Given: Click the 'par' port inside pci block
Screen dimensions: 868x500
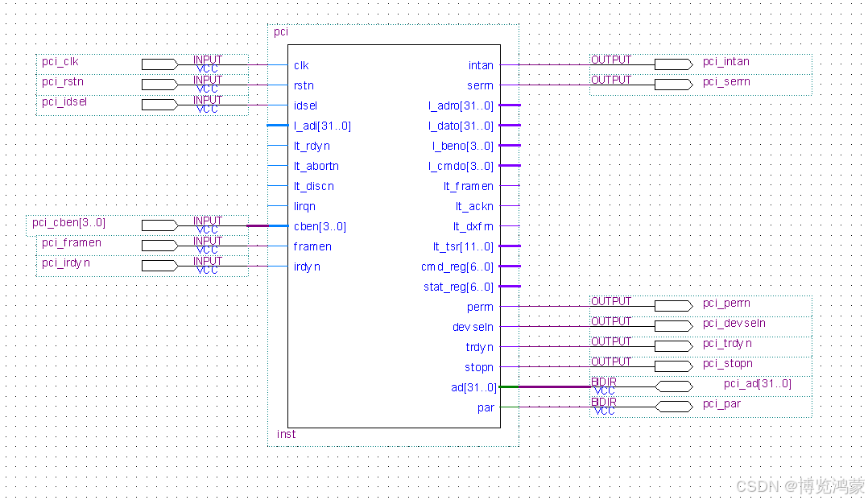Looking at the screenshot, I should (486, 407).
